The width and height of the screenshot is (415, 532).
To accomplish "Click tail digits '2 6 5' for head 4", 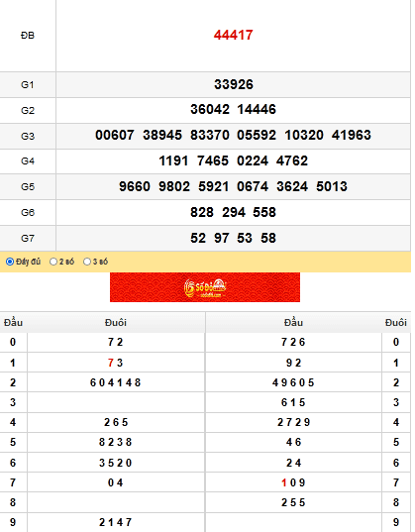I will pos(116,422).
